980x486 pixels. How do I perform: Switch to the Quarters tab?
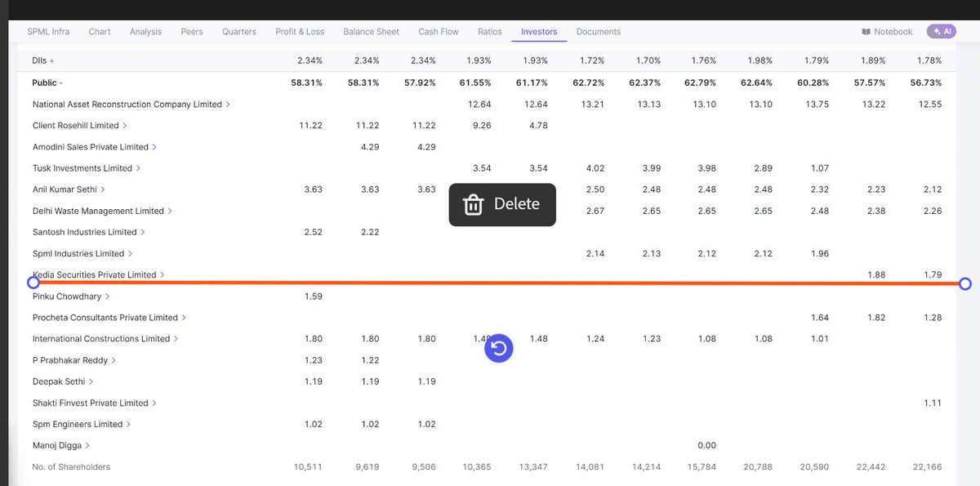tap(239, 32)
